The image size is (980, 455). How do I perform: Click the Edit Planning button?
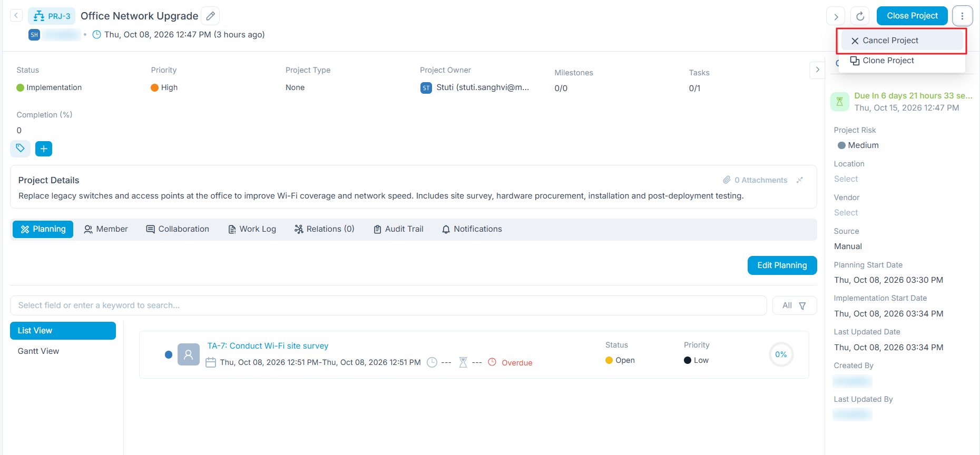pos(782,265)
